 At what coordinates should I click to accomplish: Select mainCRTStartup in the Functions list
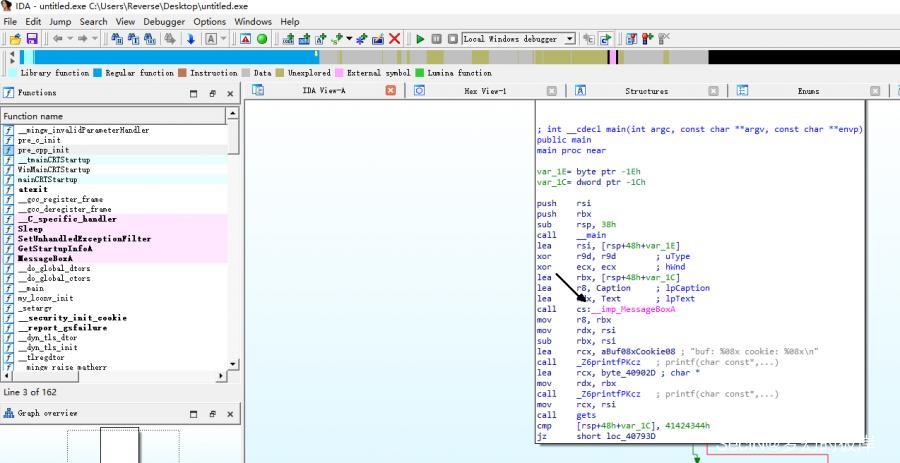(47, 180)
